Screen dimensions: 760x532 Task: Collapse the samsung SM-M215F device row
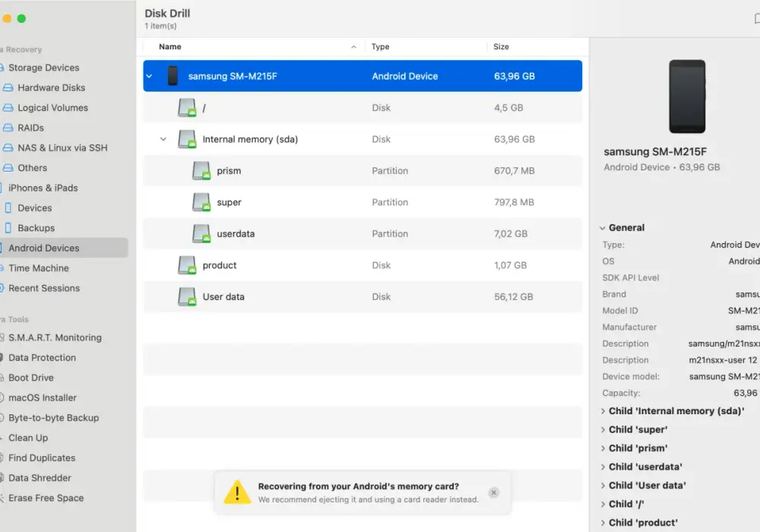point(149,76)
